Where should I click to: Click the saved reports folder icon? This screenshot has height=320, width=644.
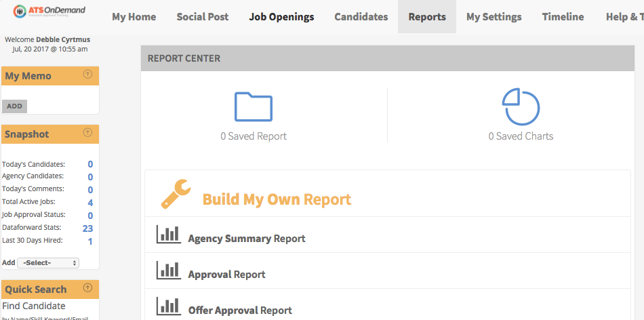pos(254,106)
